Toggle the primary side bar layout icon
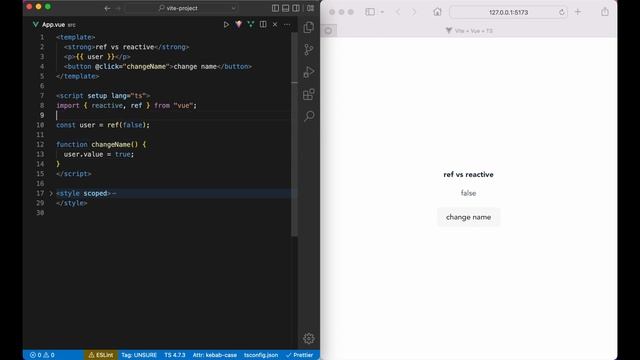This screenshot has height=360, width=640. click(276, 8)
